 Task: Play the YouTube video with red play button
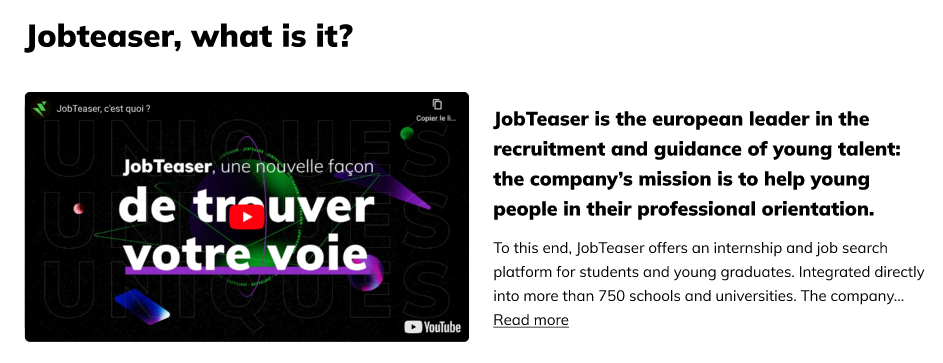(x=247, y=217)
